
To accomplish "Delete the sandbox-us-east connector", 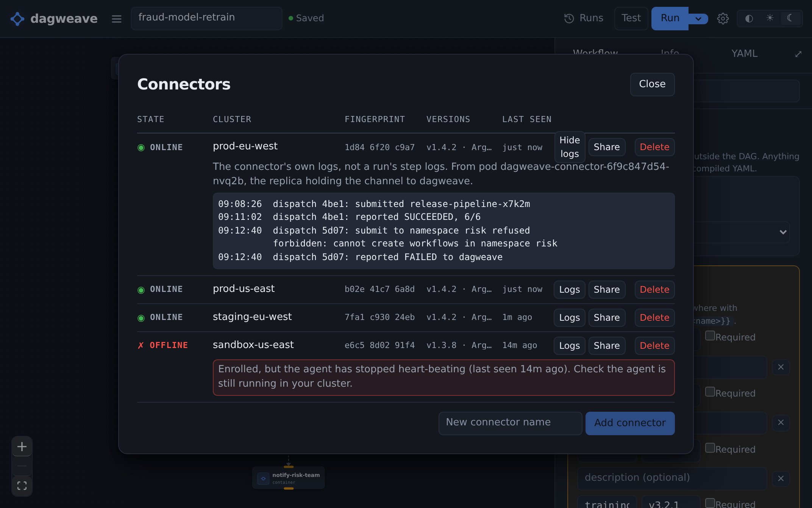I will pos(654,346).
